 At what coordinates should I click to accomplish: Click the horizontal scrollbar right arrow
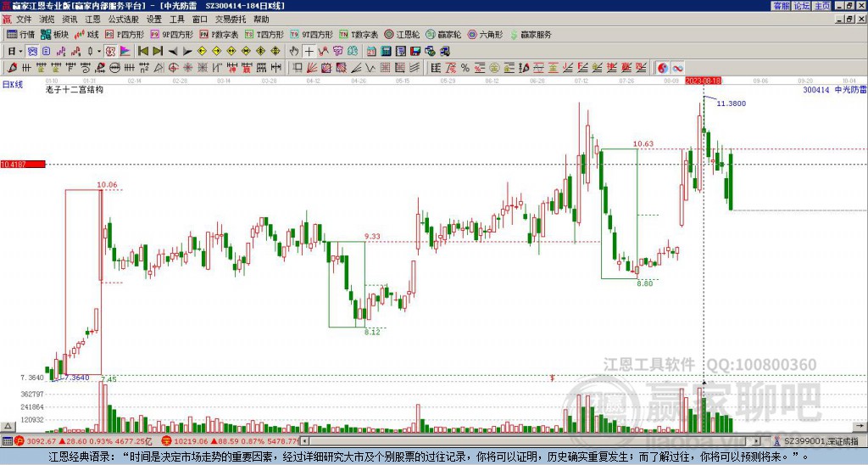756,441
